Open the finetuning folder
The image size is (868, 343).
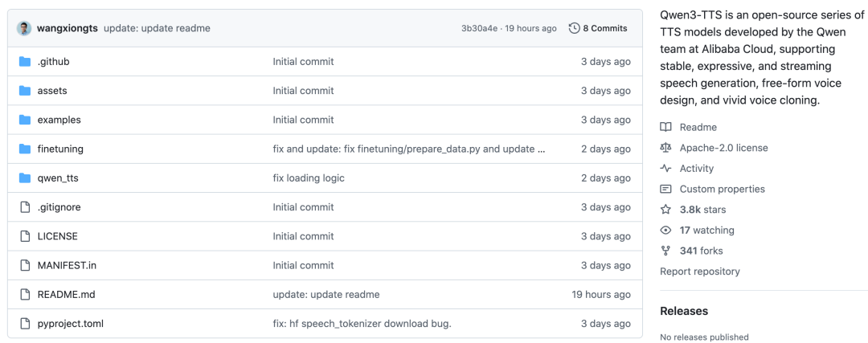pyautogui.click(x=60, y=149)
